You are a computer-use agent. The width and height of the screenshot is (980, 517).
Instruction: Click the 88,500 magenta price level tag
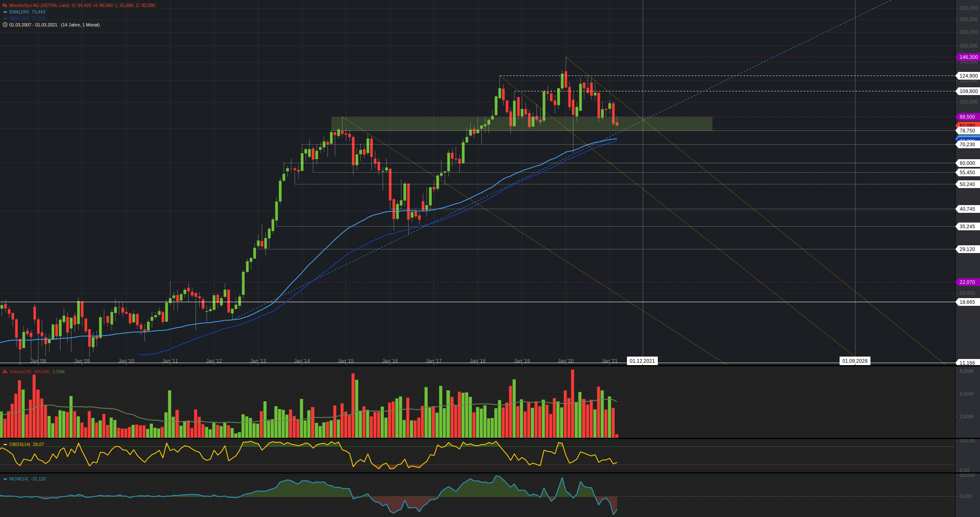coord(967,117)
